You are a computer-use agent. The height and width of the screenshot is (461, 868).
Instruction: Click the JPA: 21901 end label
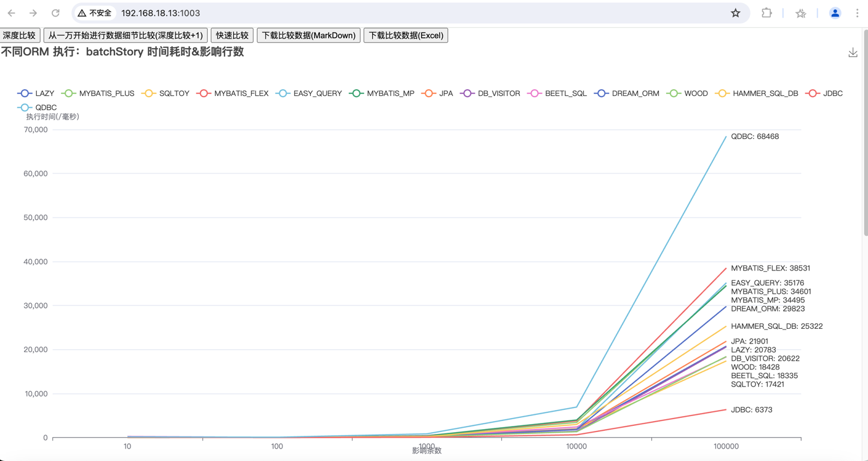tap(749, 341)
